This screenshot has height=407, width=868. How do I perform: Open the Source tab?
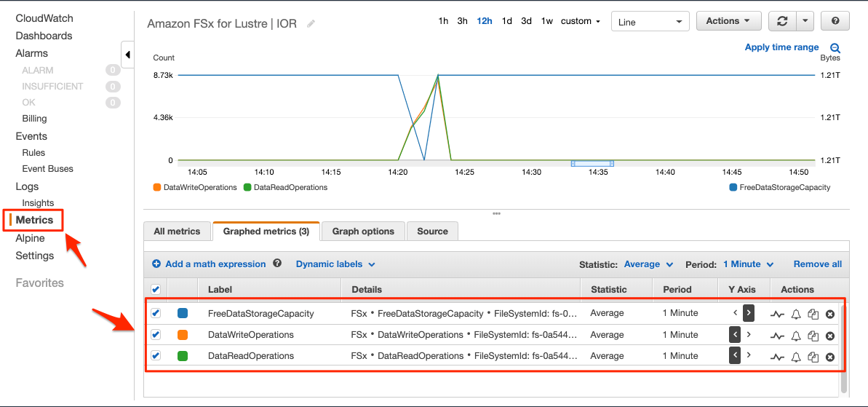(x=432, y=231)
